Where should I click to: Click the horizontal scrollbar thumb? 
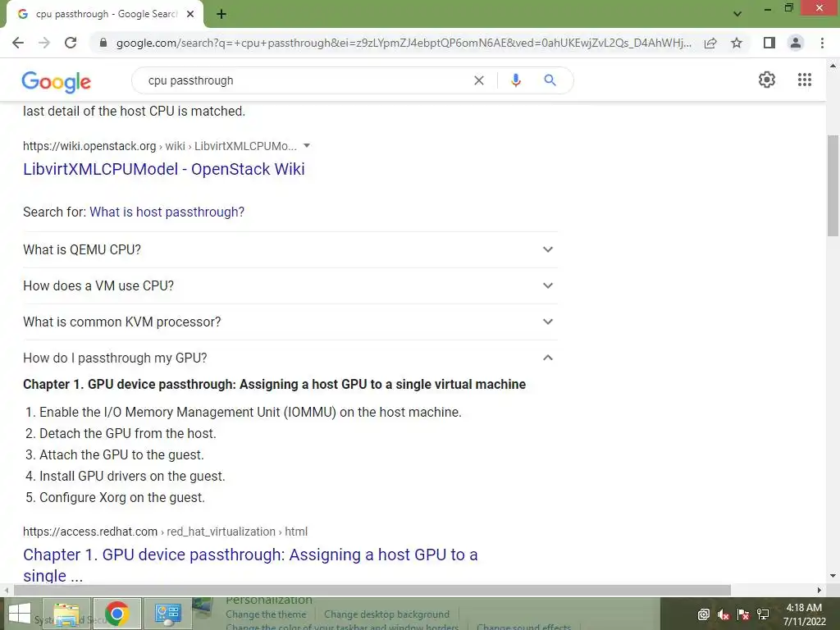click(372, 591)
